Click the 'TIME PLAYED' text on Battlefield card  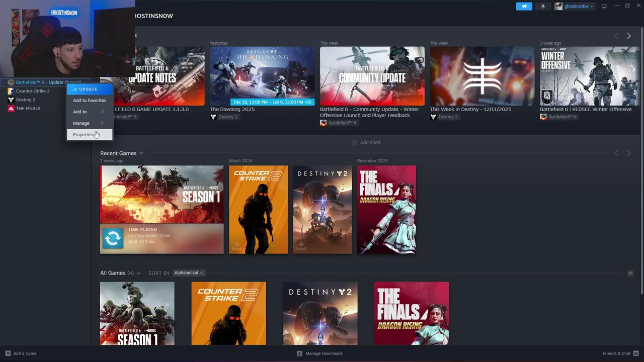pyautogui.click(x=142, y=230)
